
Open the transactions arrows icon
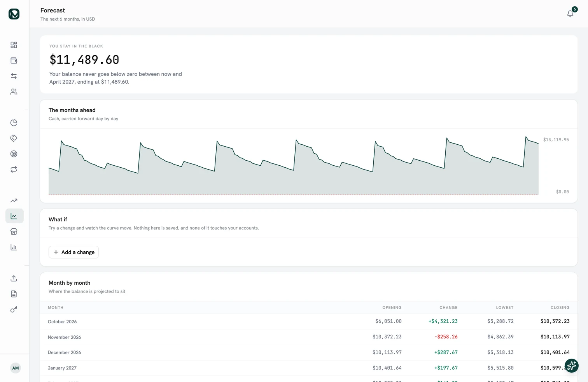point(14,76)
